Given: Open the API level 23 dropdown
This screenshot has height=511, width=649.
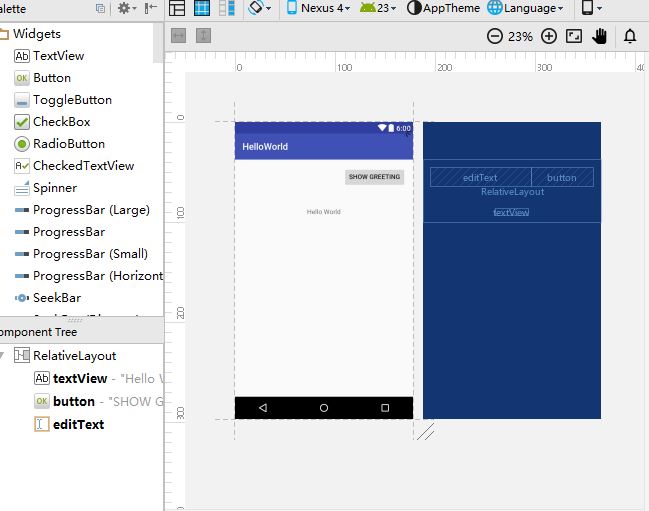Looking at the screenshot, I should click(x=378, y=8).
